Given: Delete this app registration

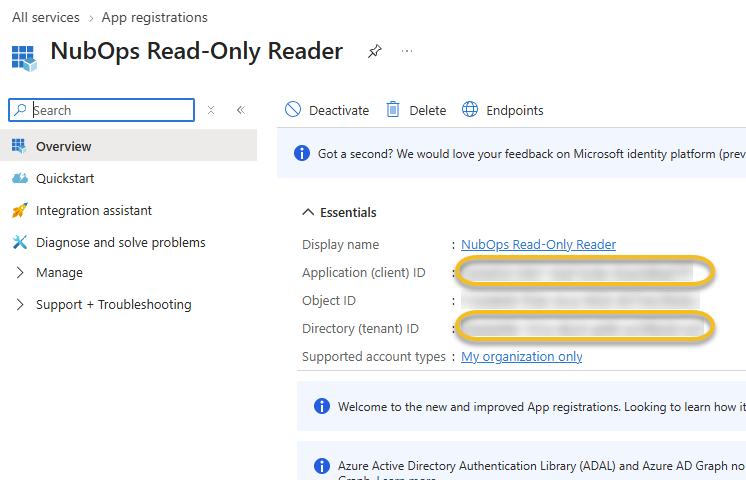Looking at the screenshot, I should click(x=416, y=110).
